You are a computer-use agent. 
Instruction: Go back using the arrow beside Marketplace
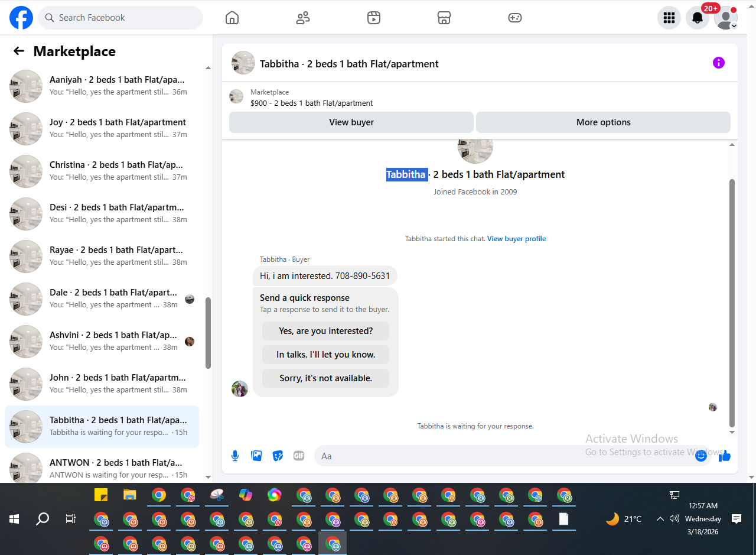(x=19, y=51)
